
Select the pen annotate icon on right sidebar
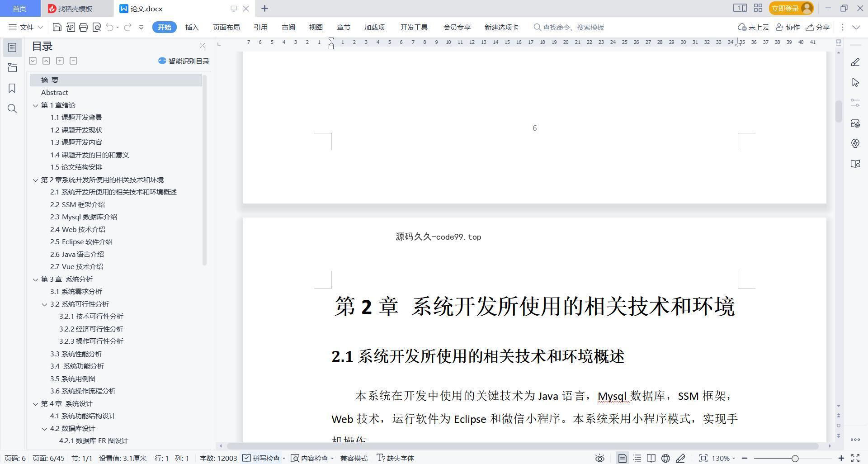[x=855, y=62]
